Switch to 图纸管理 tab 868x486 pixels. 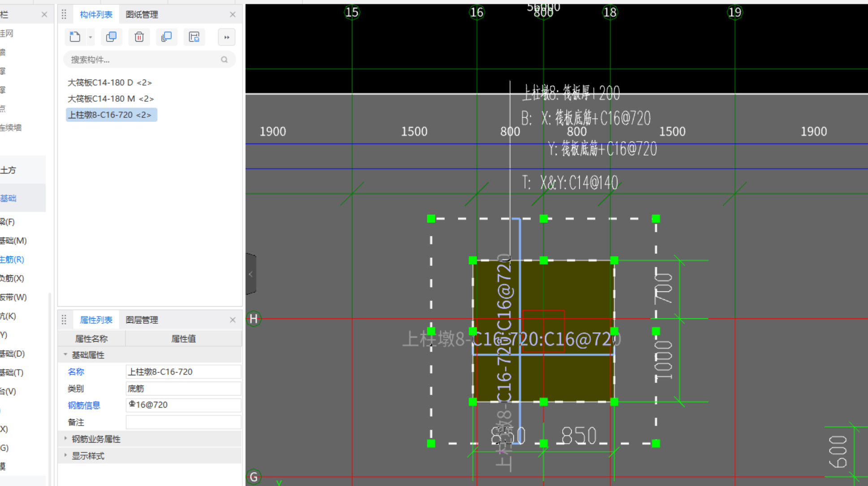click(142, 14)
